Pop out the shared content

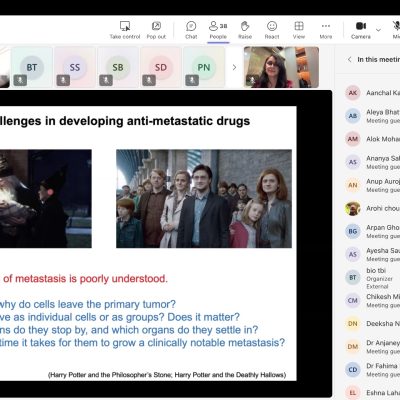156,30
